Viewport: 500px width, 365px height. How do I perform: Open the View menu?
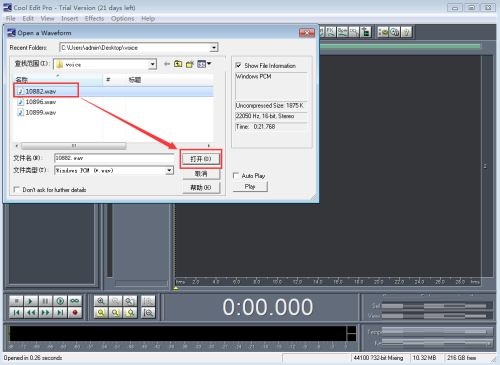[47, 18]
